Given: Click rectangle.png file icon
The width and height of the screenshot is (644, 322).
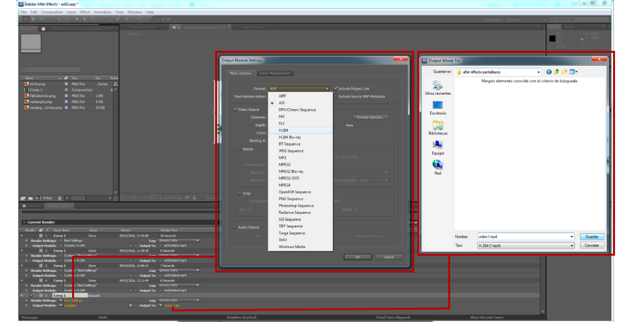Looking at the screenshot, I should (26, 102).
